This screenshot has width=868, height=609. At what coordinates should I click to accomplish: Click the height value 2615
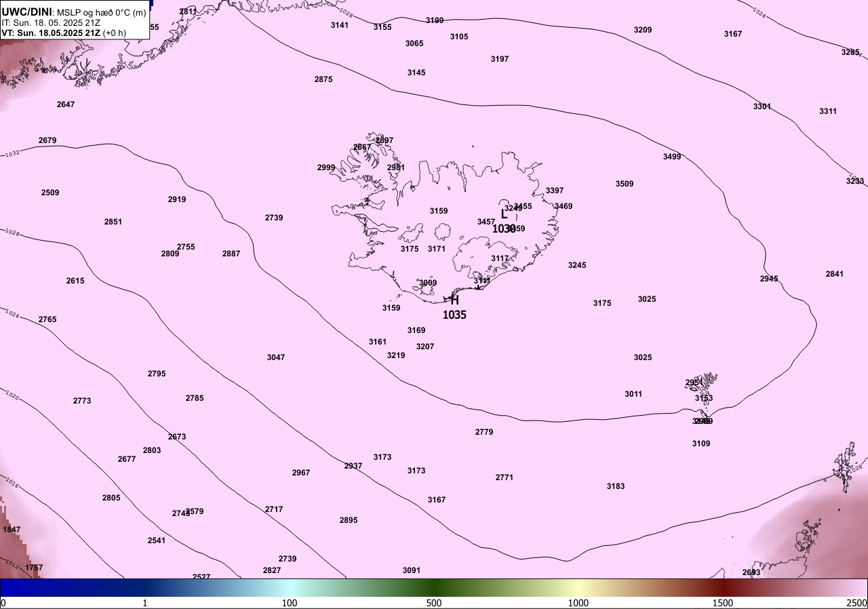coord(75,281)
